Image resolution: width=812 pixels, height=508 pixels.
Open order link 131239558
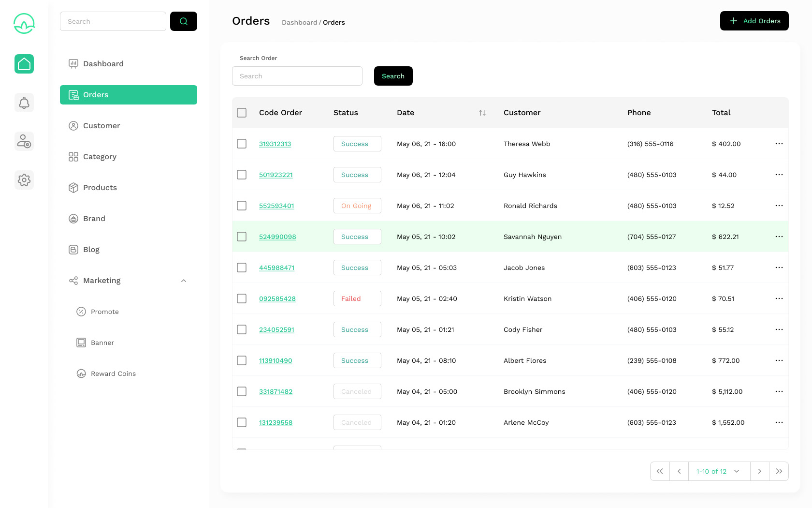pos(275,422)
